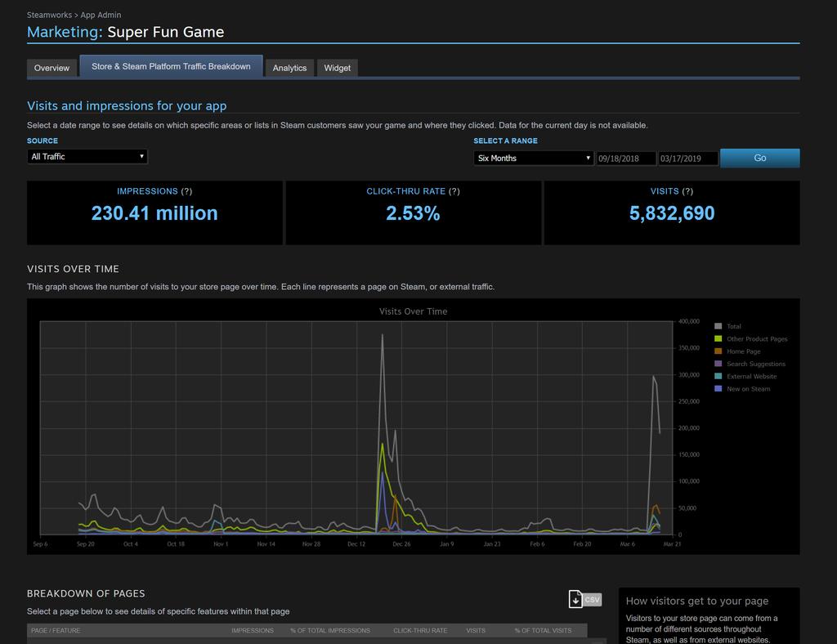The width and height of the screenshot is (837, 644).
Task: Toggle New on Steam blue legend swatch
Action: [x=718, y=389]
